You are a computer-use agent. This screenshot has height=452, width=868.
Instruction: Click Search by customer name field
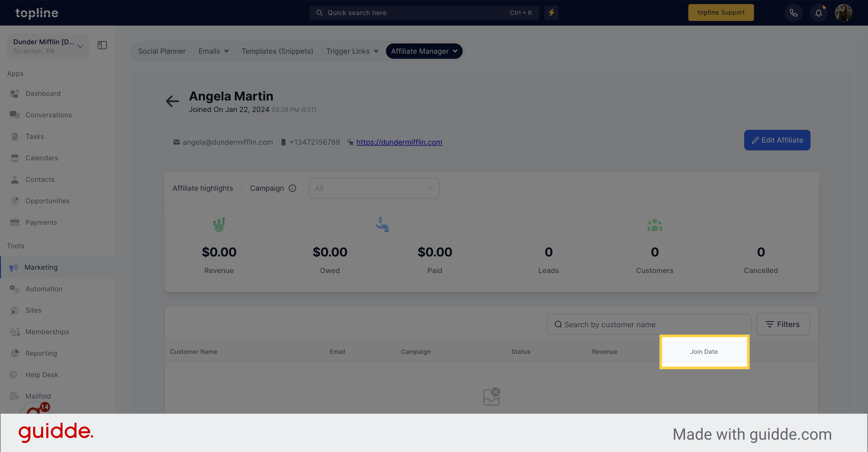coord(649,324)
